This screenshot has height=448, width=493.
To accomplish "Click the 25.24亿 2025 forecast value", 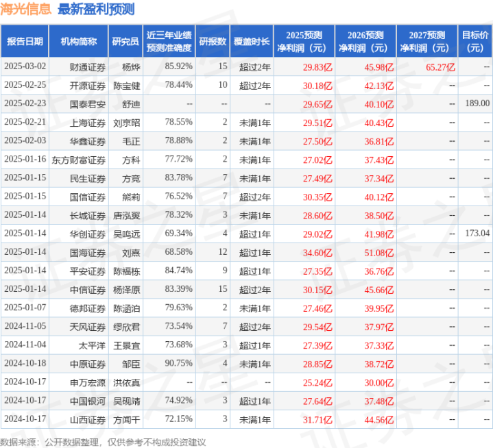I will [317, 382].
